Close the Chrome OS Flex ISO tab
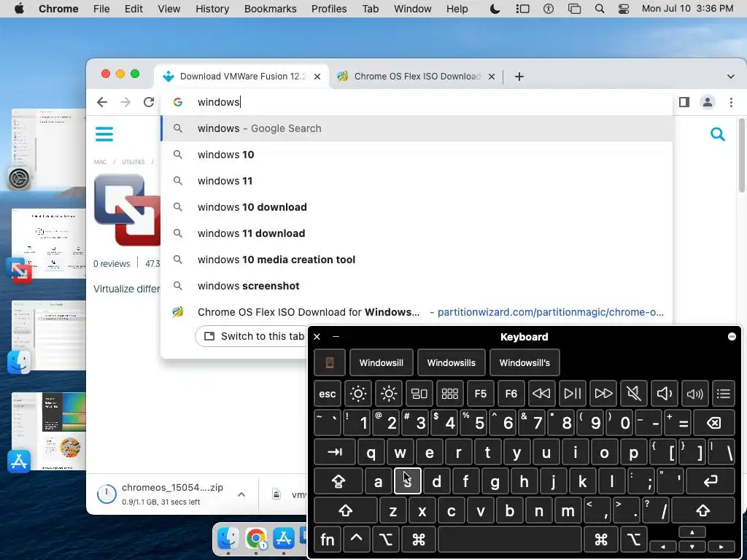The height and width of the screenshot is (560, 747). (492, 76)
